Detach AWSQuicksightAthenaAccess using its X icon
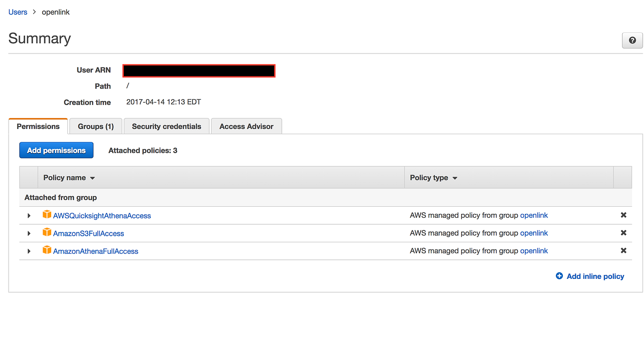The image size is (644, 341). 623,215
